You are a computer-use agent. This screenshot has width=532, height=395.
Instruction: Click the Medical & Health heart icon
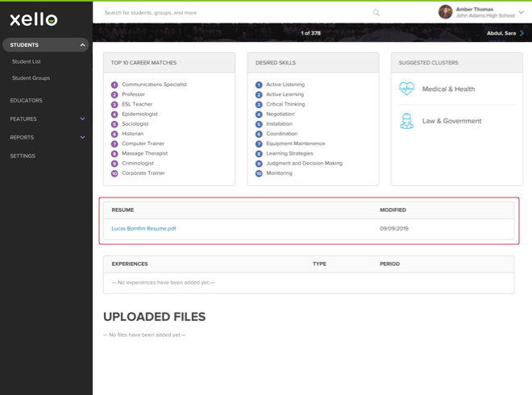(406, 89)
